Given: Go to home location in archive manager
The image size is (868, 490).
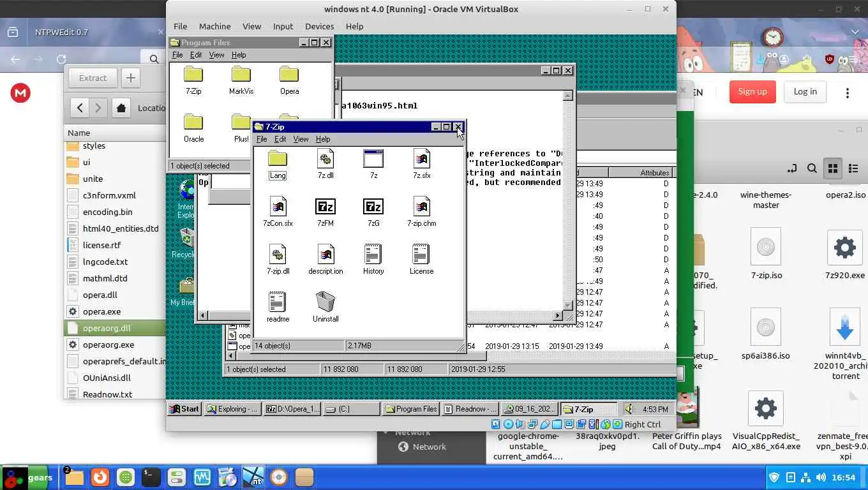Looking at the screenshot, I should [121, 108].
